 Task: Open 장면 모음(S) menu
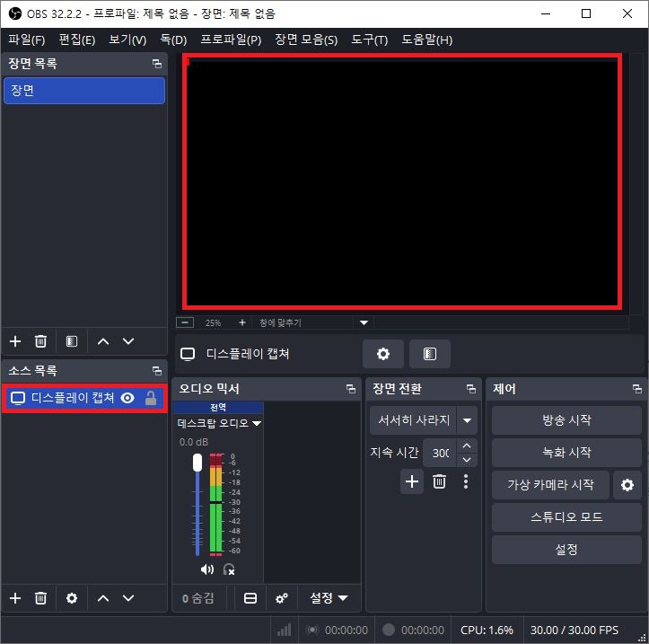[306, 40]
